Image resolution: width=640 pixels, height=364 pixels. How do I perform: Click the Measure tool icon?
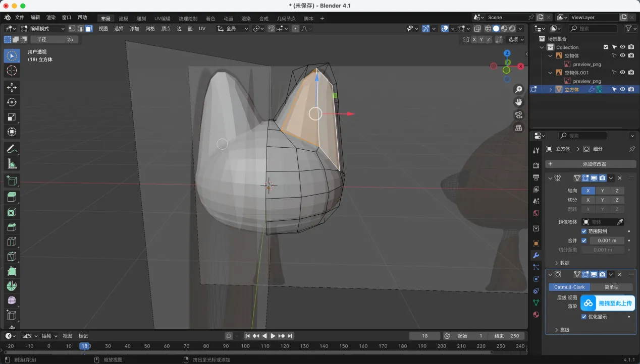(x=12, y=164)
